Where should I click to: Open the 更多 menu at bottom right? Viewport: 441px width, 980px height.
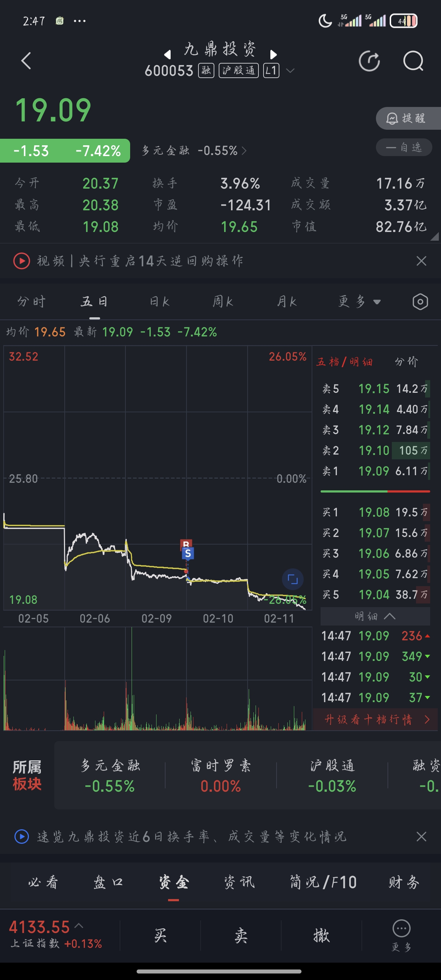point(401,935)
